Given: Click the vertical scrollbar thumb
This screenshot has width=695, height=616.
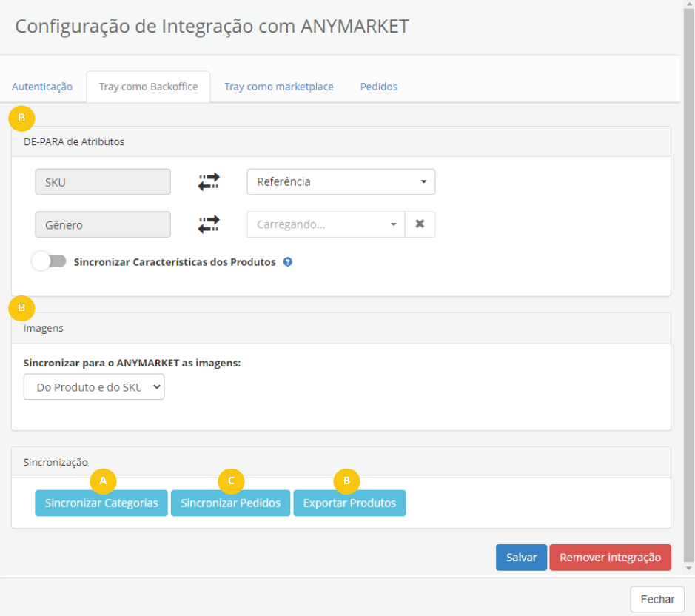Looking at the screenshot, I should (x=688, y=284).
